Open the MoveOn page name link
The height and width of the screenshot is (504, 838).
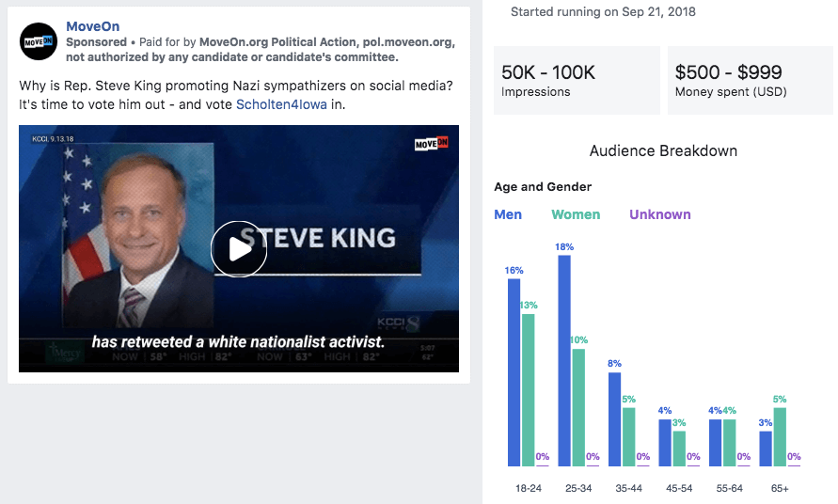[92, 26]
